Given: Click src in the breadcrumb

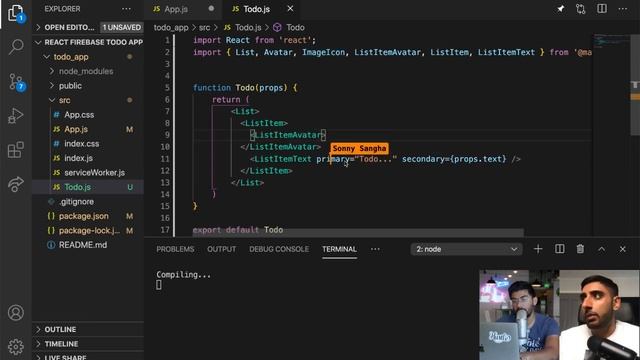Looking at the screenshot, I should [204, 27].
